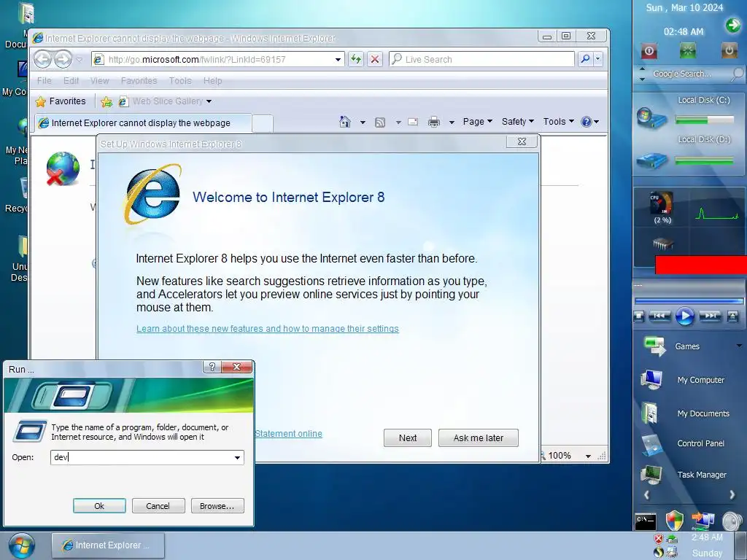747x560 pixels.
Task: Click Add to Favorites Bar star icon
Action: pos(107,101)
